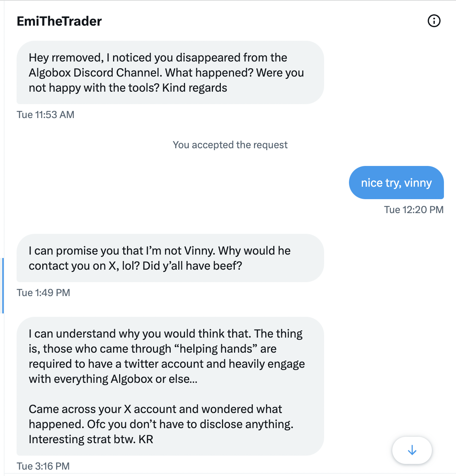Jump to latest message with down arrow
This screenshot has height=476, width=456.
(x=412, y=450)
